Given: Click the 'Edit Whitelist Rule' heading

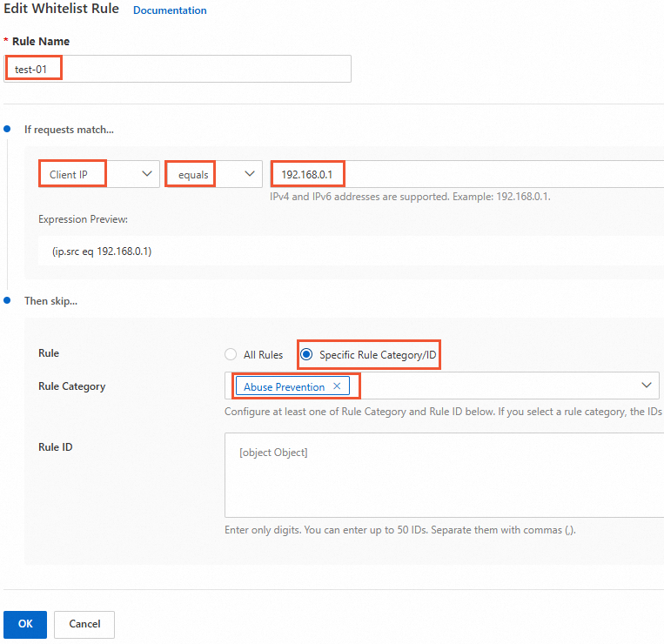Looking at the screenshot, I should click(x=62, y=9).
